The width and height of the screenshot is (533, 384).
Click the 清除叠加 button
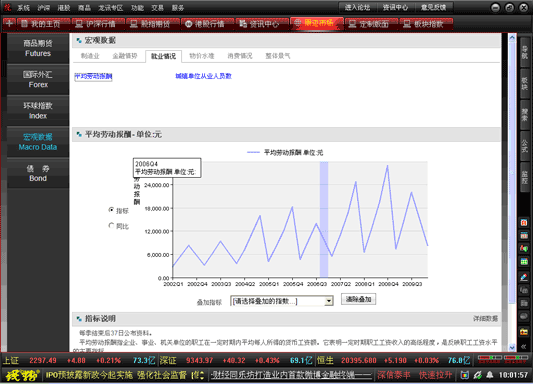point(358,299)
